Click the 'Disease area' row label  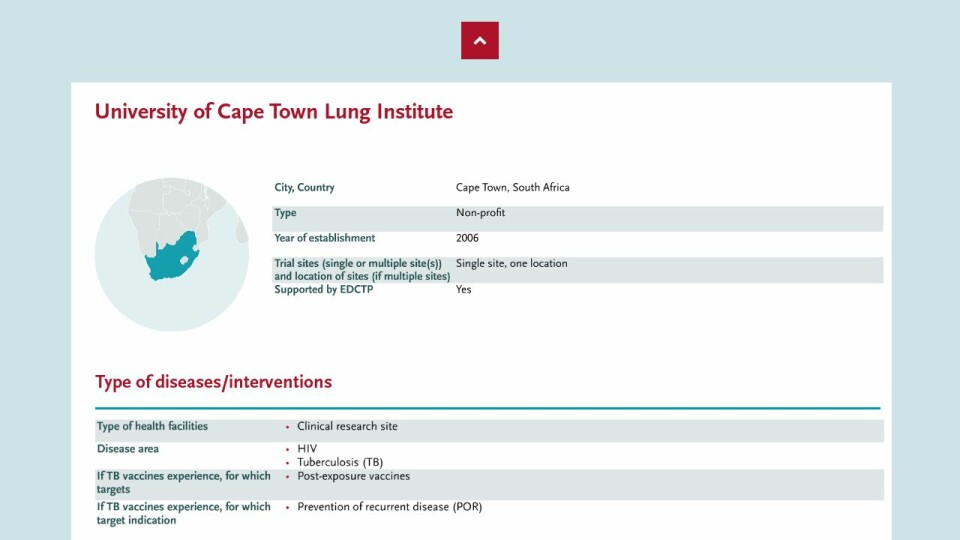(127, 449)
